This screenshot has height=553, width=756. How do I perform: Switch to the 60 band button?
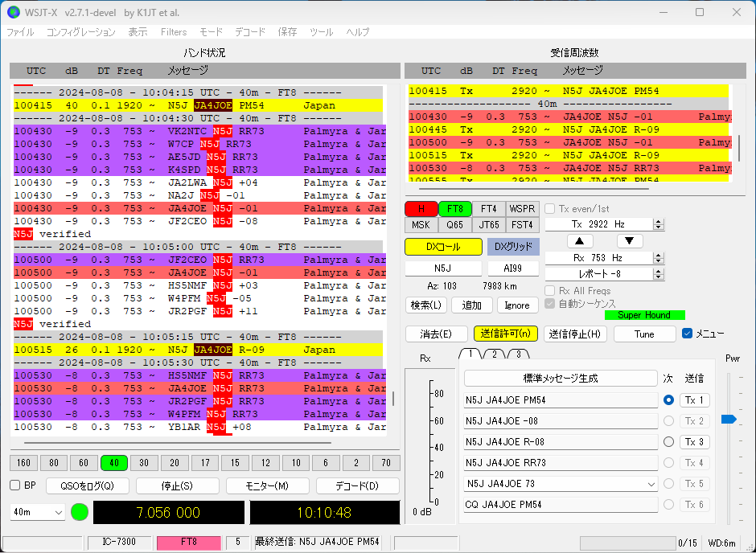[x=84, y=463]
